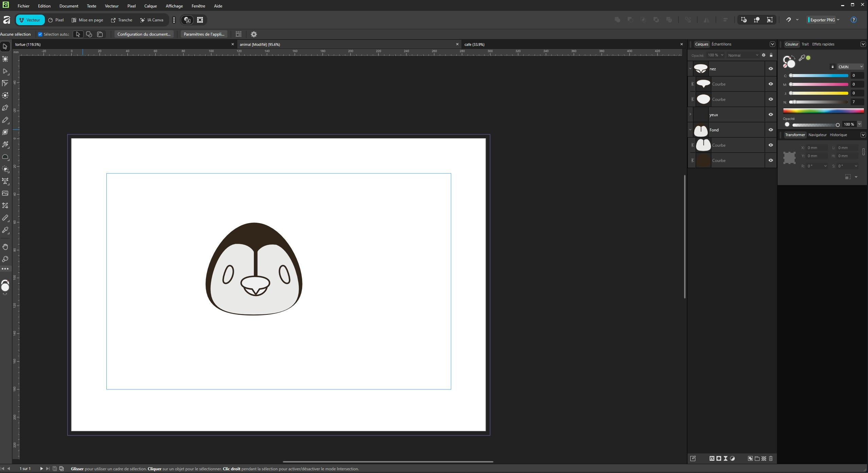
Task: Click the cyan C color slider
Action: (x=819, y=76)
